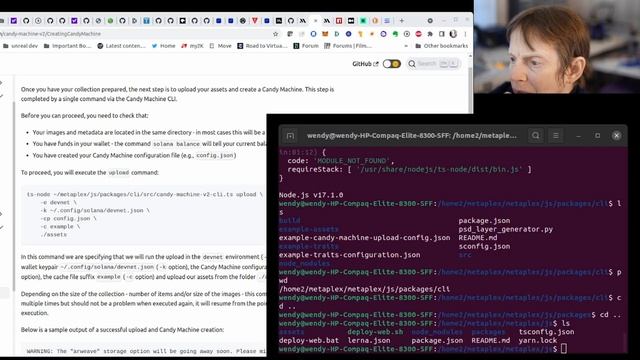640x360 pixels.
Task: Open the 'Latest conten...' bookmark
Action: 121,46
